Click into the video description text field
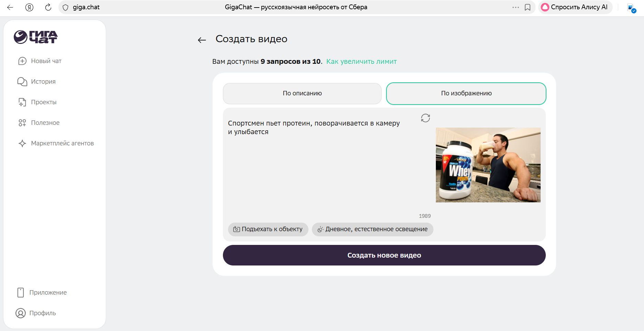This screenshot has width=644, height=331. coord(319,165)
